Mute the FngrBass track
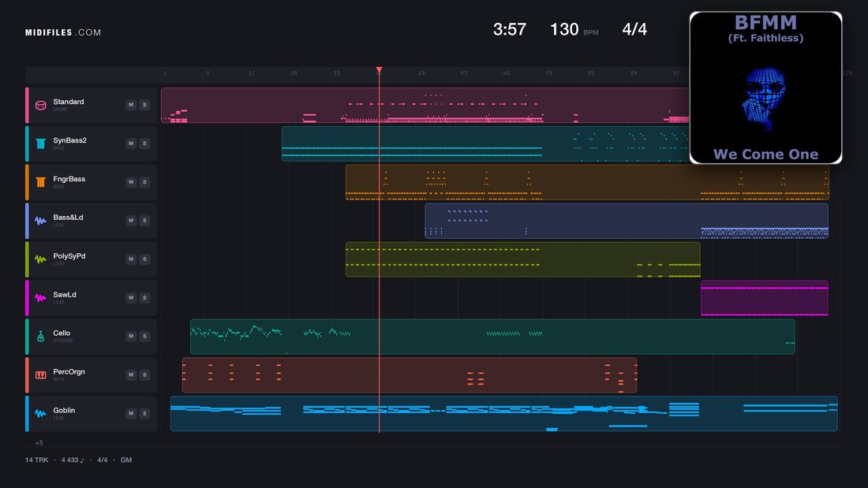Viewport: 868px width, 488px height. [x=131, y=182]
